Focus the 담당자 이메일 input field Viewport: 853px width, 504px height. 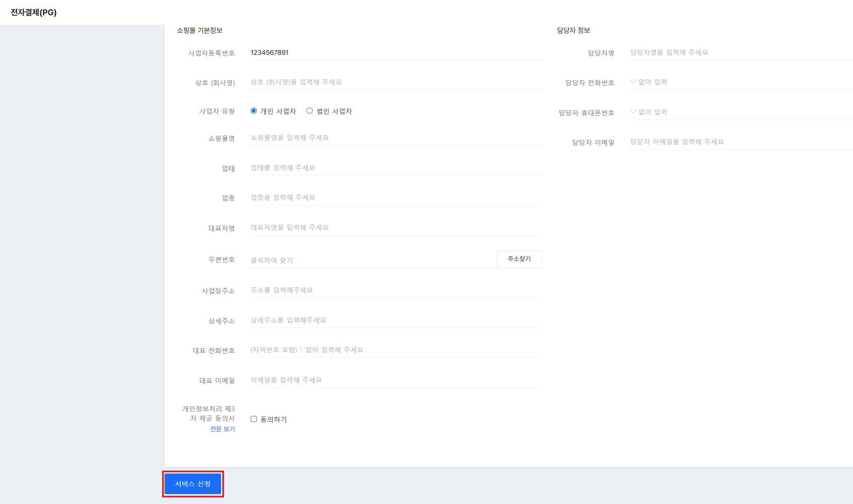[x=740, y=142]
